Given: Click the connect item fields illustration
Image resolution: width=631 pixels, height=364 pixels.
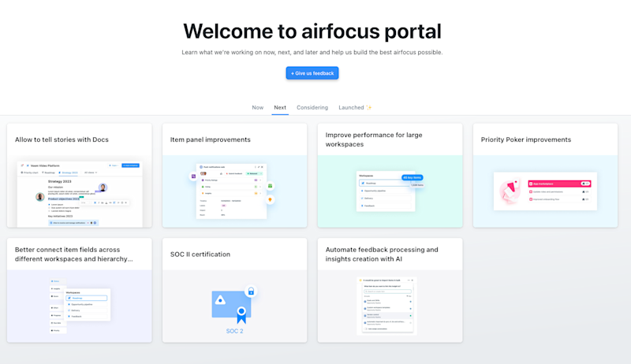Looking at the screenshot, I should click(x=80, y=306).
